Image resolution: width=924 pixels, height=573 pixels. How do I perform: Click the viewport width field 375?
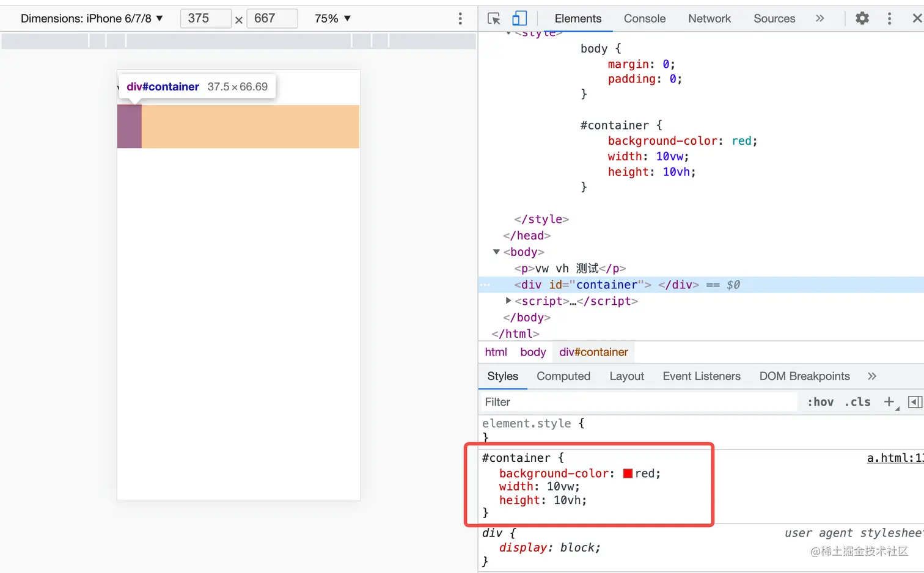click(x=206, y=18)
